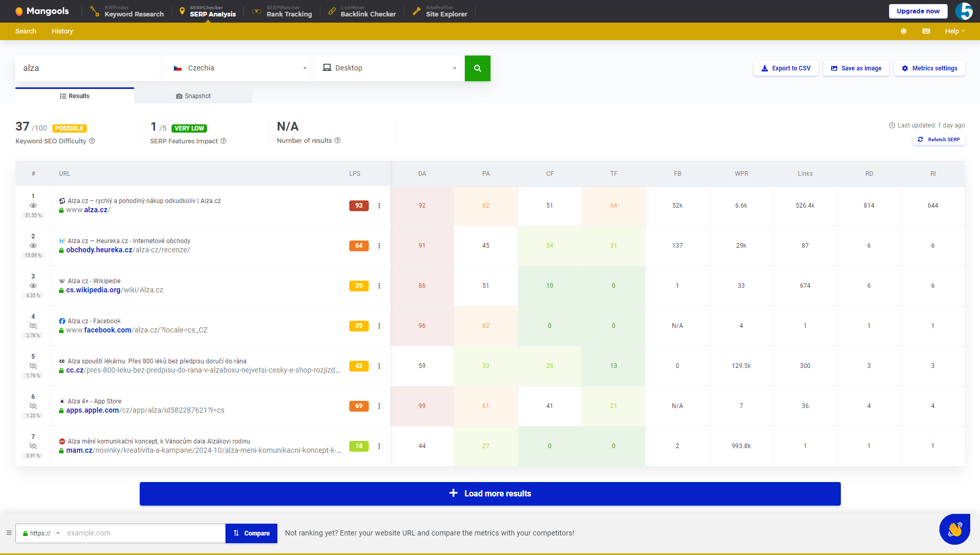This screenshot has width=980, height=555.
Task: Click Save as image button
Action: coord(856,68)
